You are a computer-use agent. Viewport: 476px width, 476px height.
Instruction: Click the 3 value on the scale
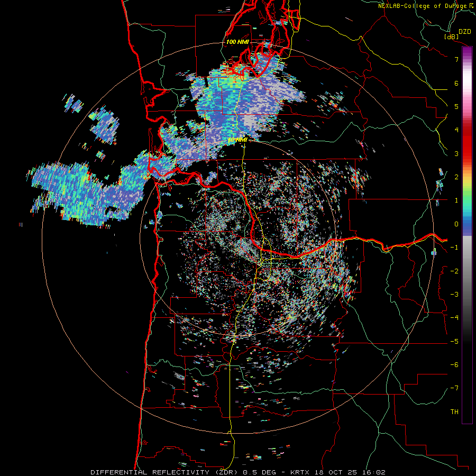[456, 153]
